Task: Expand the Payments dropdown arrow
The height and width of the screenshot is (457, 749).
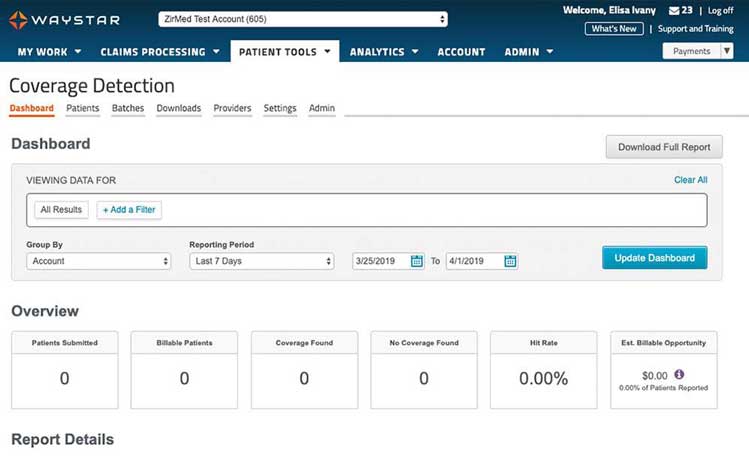Action: tap(727, 51)
